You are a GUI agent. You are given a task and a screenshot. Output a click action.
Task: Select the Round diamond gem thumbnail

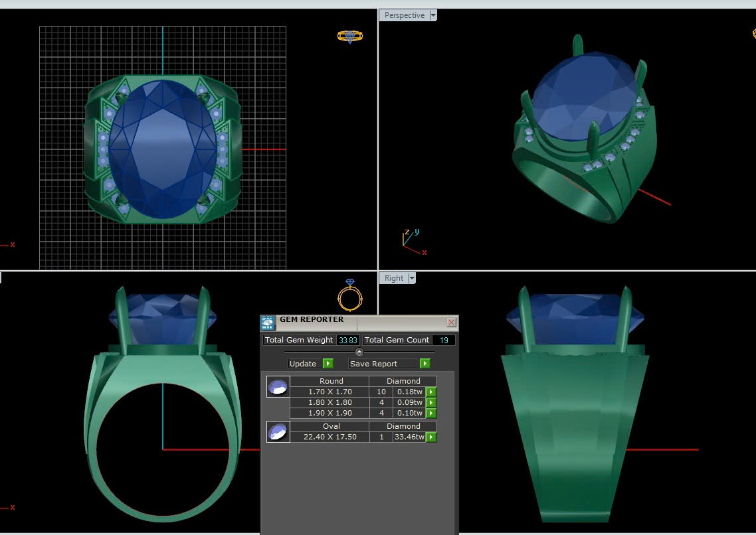point(278,386)
